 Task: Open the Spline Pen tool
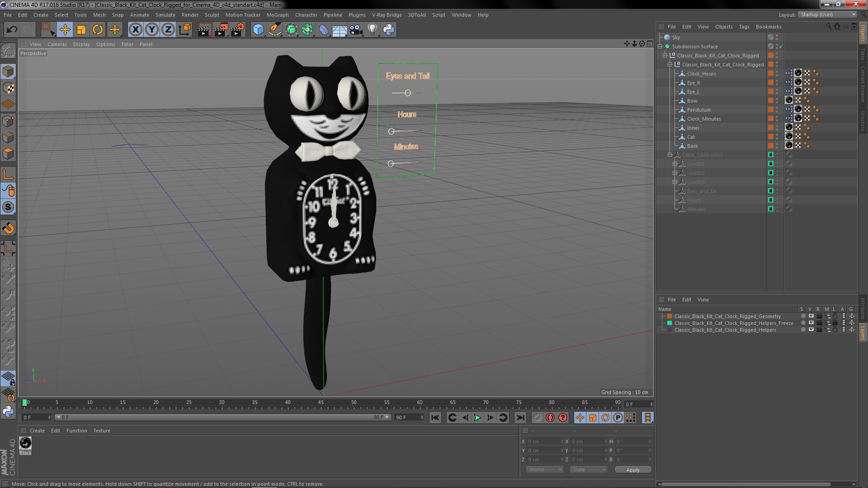[x=274, y=30]
